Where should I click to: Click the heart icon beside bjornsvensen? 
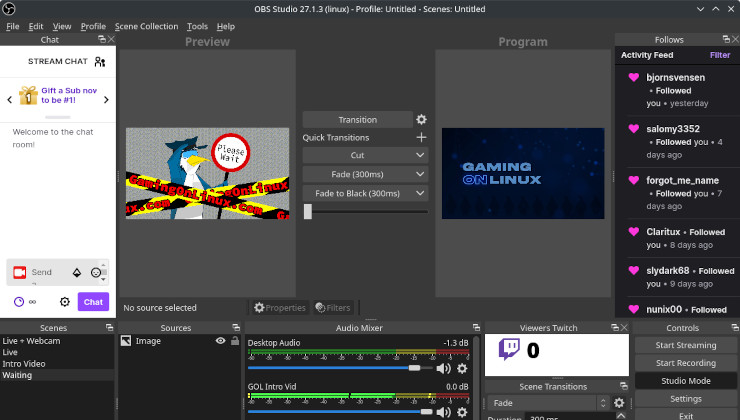point(634,77)
